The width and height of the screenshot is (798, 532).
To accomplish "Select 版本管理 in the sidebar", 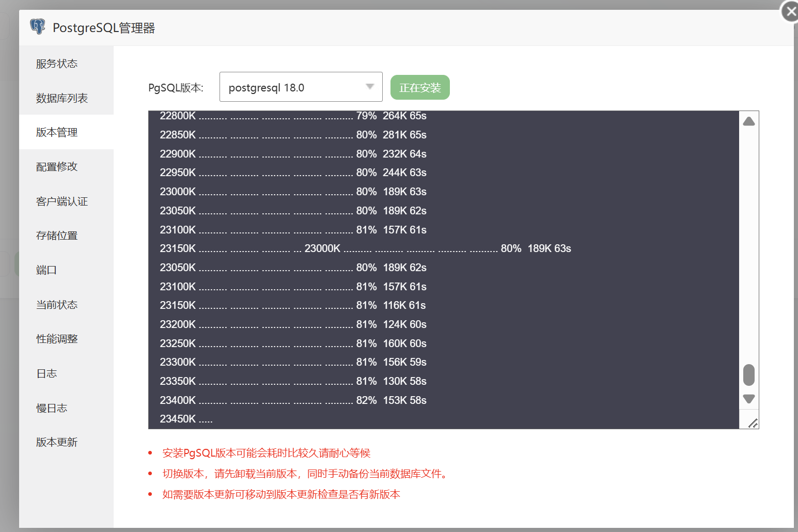I will click(56, 132).
